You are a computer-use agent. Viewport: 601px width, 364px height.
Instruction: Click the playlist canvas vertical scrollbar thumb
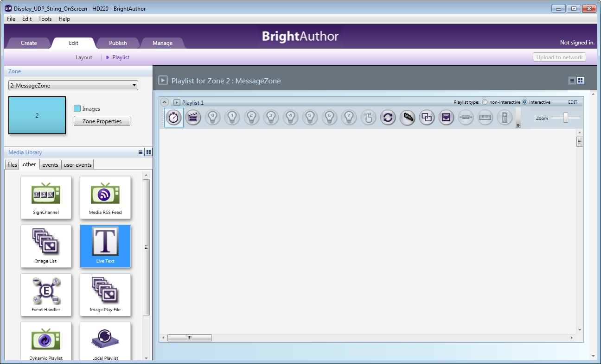[x=580, y=141]
